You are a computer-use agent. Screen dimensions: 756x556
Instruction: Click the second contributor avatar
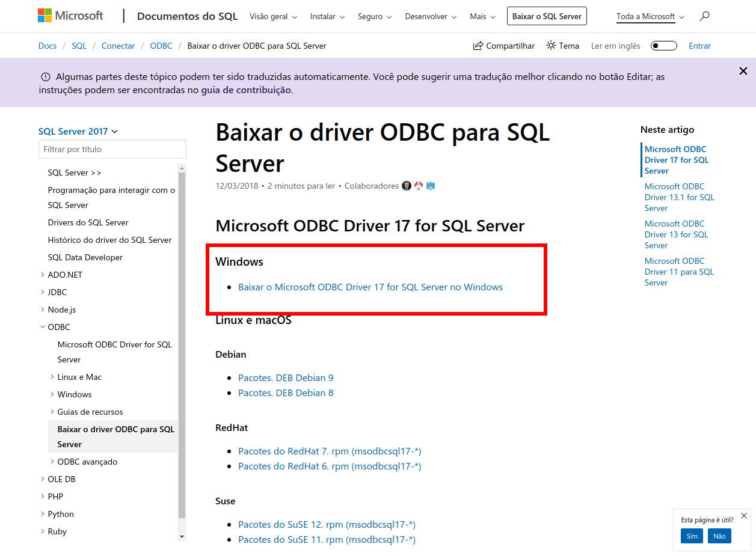419,186
